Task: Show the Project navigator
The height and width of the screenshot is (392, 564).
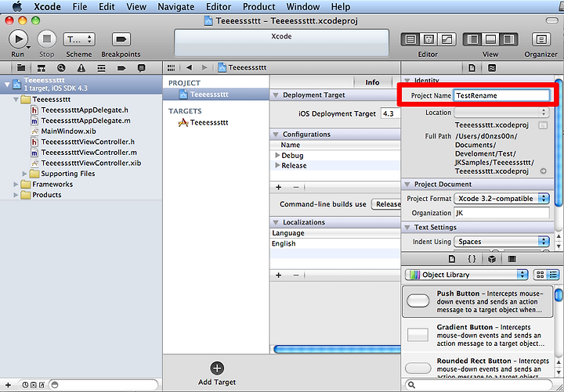Action: click(x=21, y=67)
